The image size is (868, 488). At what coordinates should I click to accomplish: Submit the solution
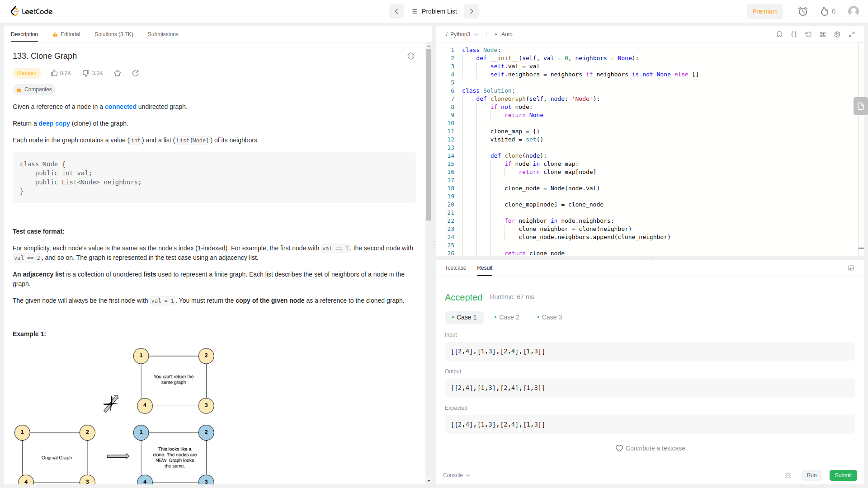[843, 475]
